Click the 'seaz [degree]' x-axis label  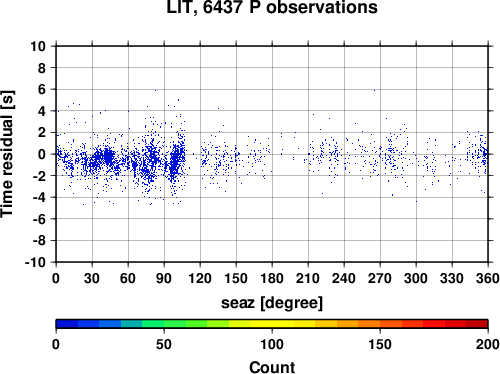click(272, 303)
